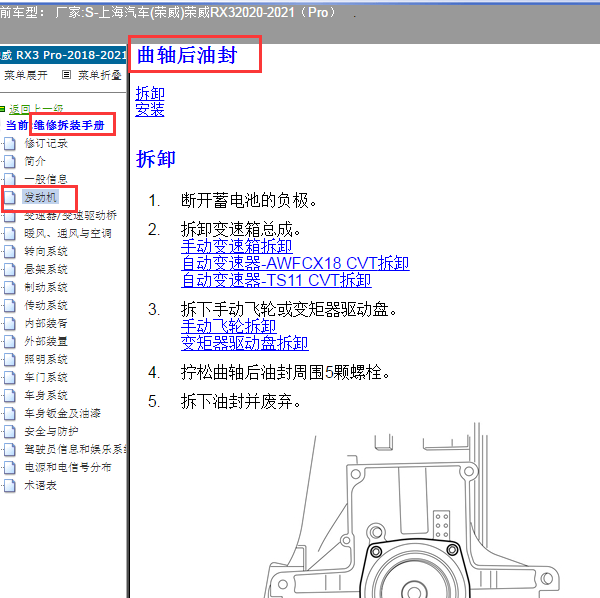
Task: Click the 拆卸 section heading
Action: (156, 159)
